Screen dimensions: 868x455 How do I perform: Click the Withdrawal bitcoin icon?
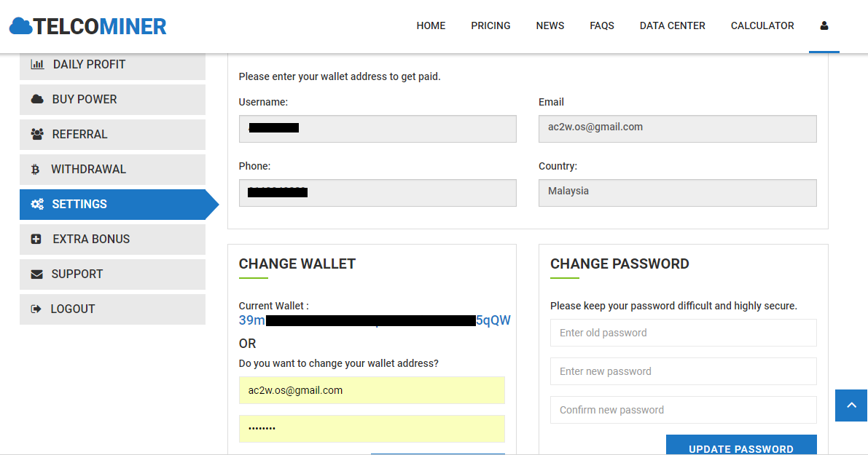[35, 169]
